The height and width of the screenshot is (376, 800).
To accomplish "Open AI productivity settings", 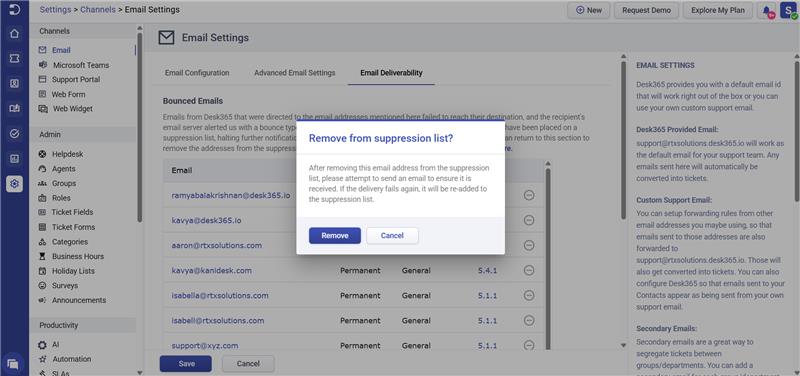I will (x=55, y=345).
